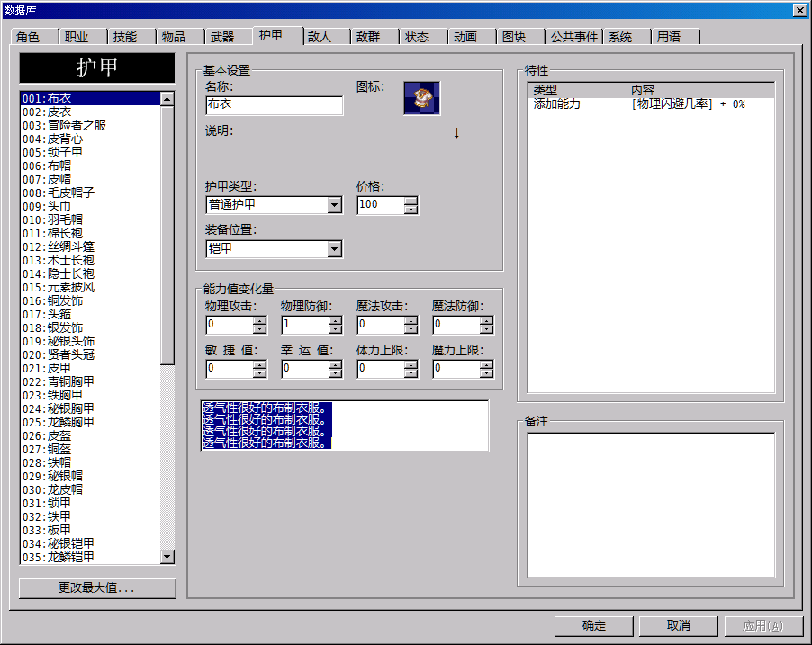Select 029:秘银帽 in the list
The height and width of the screenshot is (645, 812).
tap(91, 476)
